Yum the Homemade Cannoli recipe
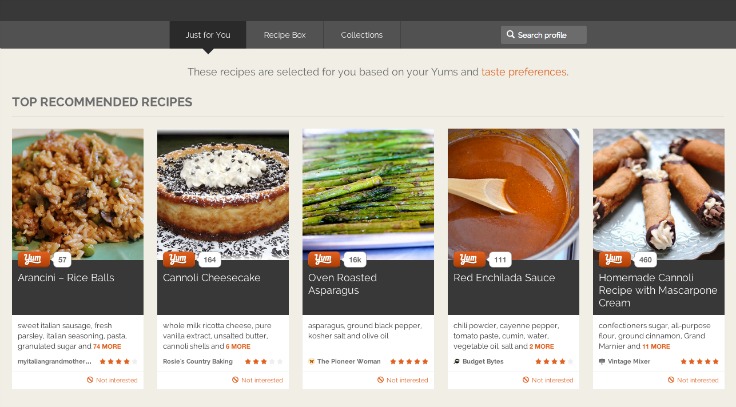 pyautogui.click(x=614, y=259)
